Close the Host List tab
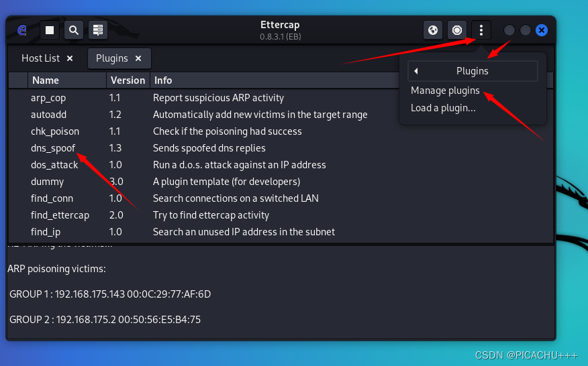This screenshot has width=588, height=366. (x=70, y=58)
